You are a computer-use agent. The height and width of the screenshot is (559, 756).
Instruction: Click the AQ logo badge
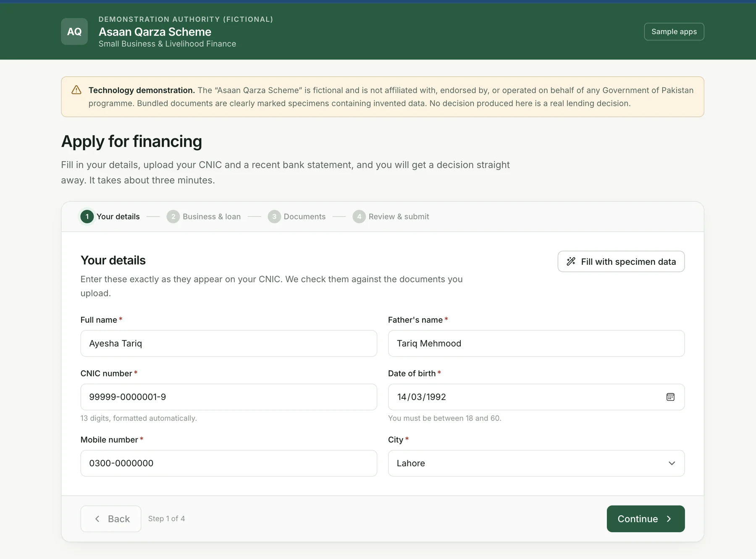pyautogui.click(x=74, y=31)
